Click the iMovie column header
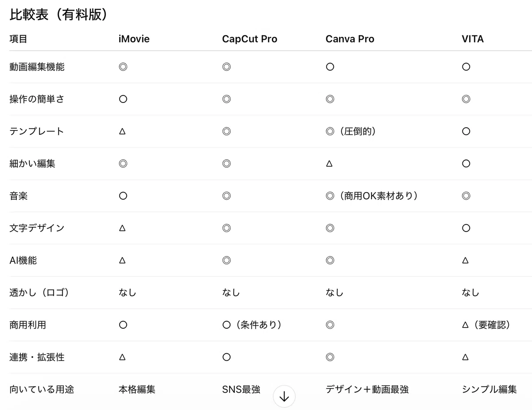The height and width of the screenshot is (410, 532). (134, 39)
